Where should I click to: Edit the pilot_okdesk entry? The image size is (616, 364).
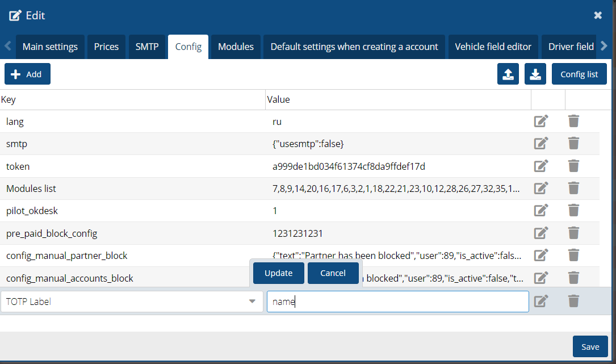pos(541,211)
